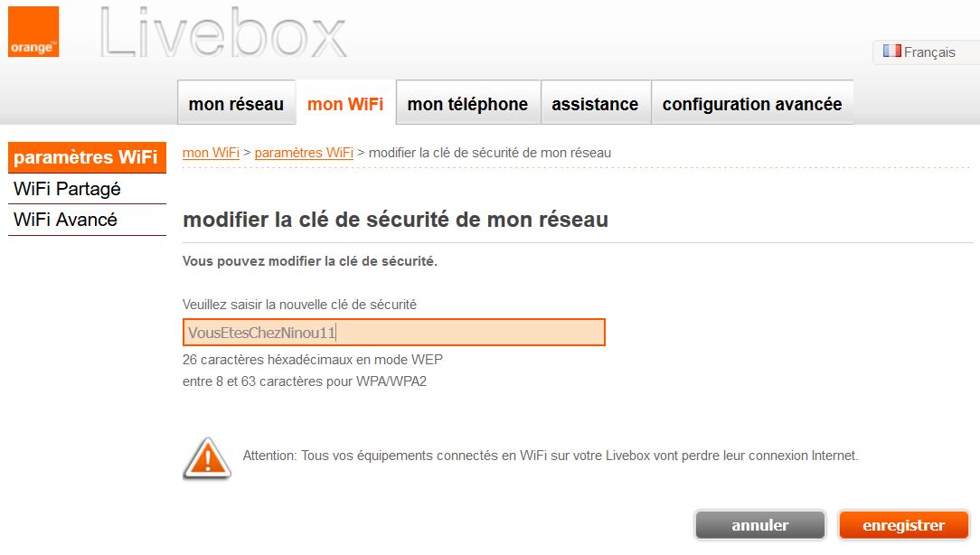Follow the paramètres WiFi breadcrumb link
980x555 pixels.
pyautogui.click(x=304, y=153)
